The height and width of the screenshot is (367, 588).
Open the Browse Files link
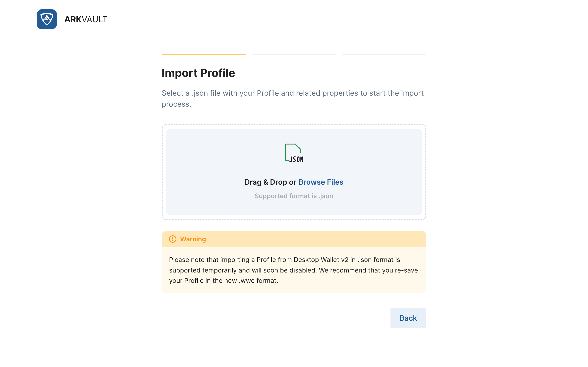coord(321,182)
